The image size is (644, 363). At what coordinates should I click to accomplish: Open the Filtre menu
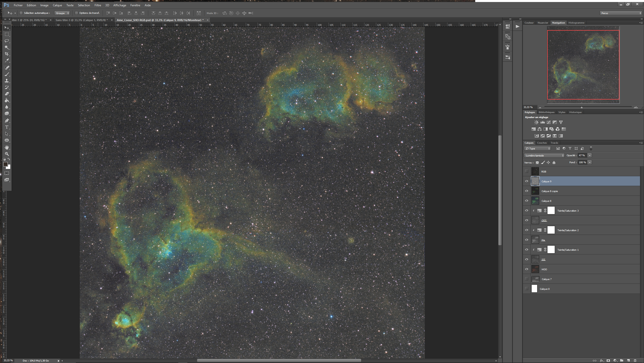(98, 5)
